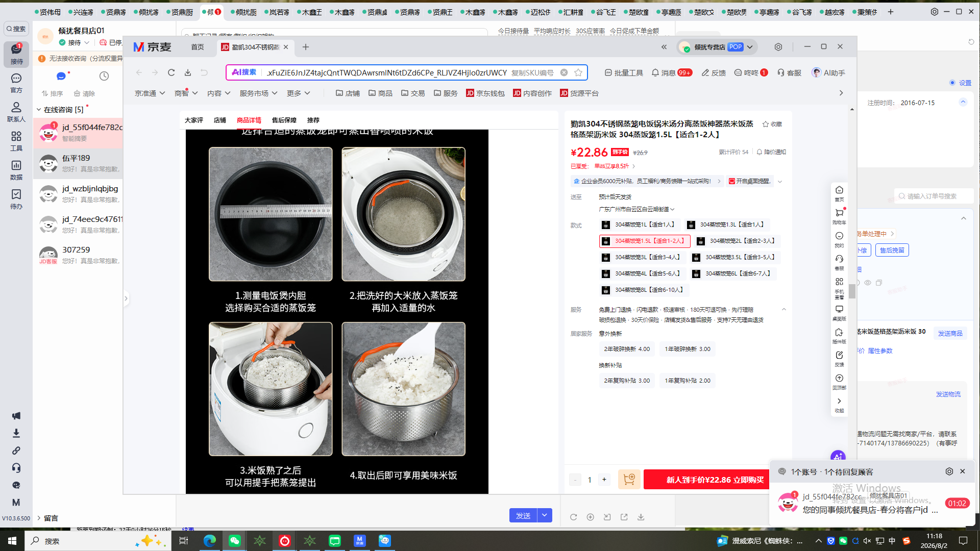This screenshot has width=980, height=551.
Task: Open delivery address 广东广州市白云区白云湖街道 selector
Action: 637,209
